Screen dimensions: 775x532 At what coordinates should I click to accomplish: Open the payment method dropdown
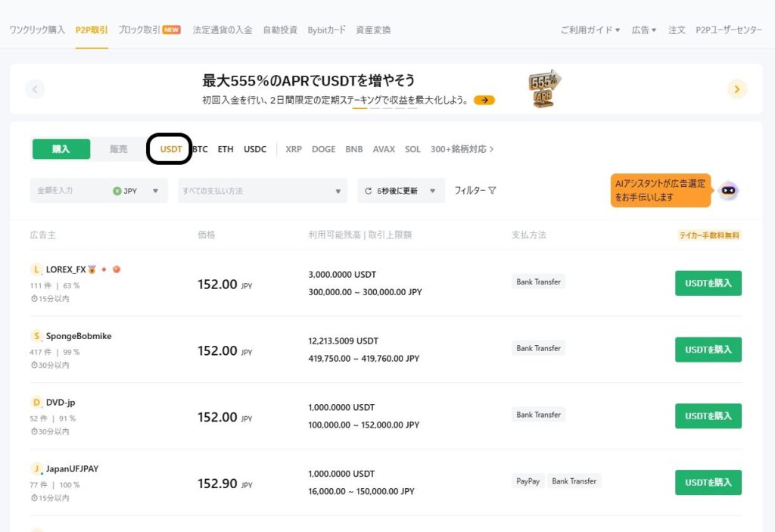[263, 191]
